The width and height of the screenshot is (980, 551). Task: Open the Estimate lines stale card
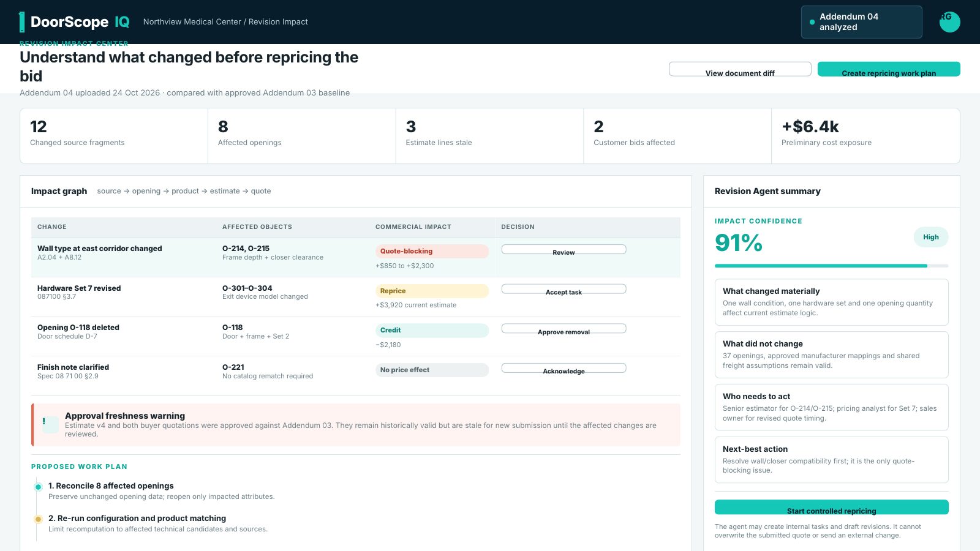(x=489, y=136)
